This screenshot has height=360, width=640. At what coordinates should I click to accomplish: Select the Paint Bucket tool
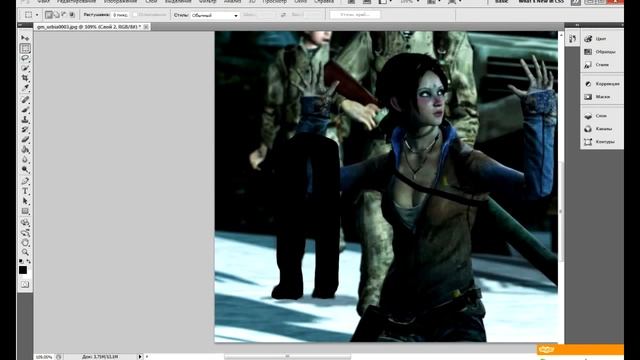point(25,149)
